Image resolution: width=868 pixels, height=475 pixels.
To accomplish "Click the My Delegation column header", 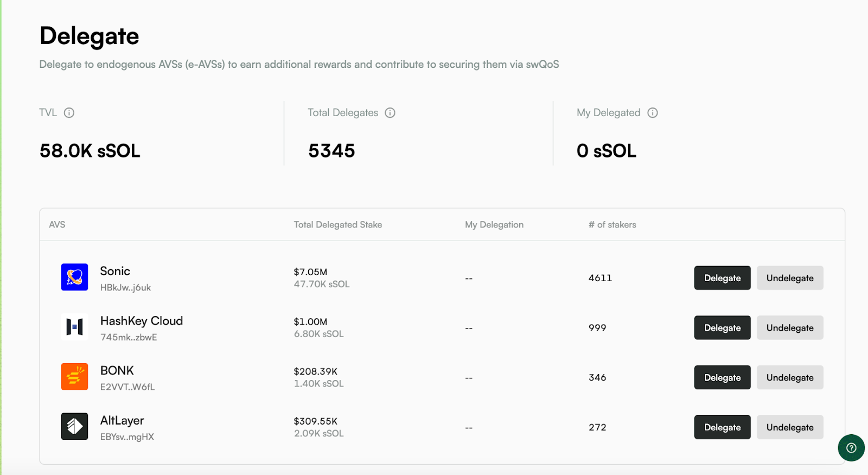I will coord(494,225).
